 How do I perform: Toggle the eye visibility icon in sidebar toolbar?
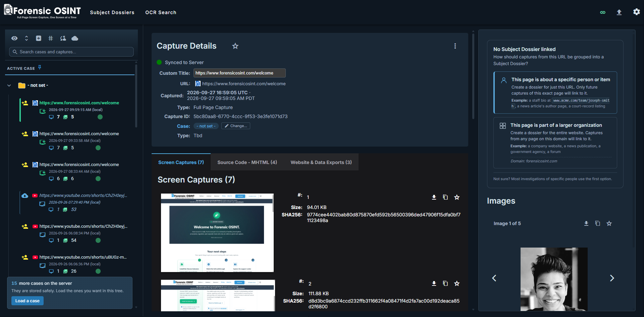coord(14,38)
